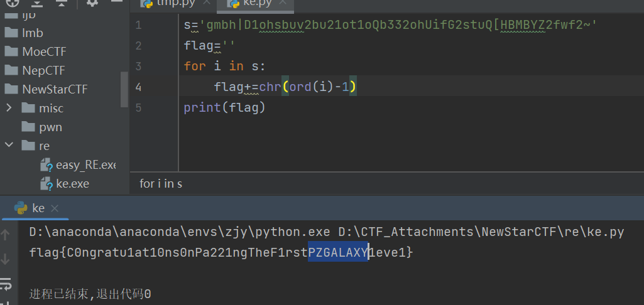Collapse the re folder
This screenshot has width=644, height=305.
point(9,146)
